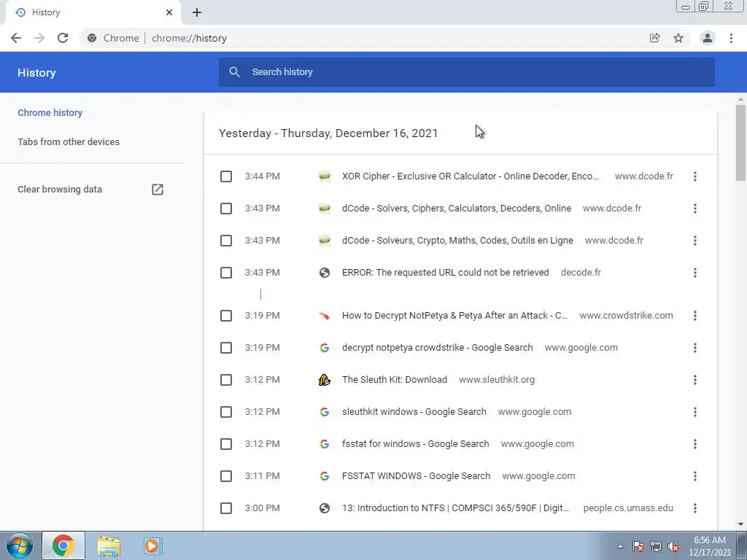Open actions menu for Introduction to NTFS
This screenshot has height=560, width=747.
click(695, 508)
